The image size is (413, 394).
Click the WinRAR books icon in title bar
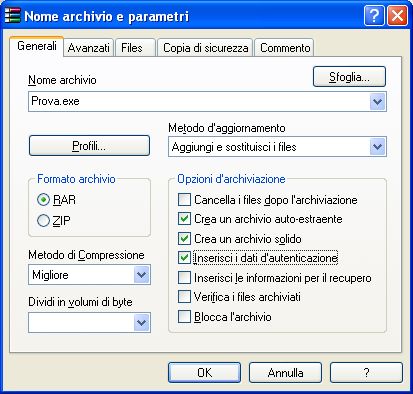12,15
